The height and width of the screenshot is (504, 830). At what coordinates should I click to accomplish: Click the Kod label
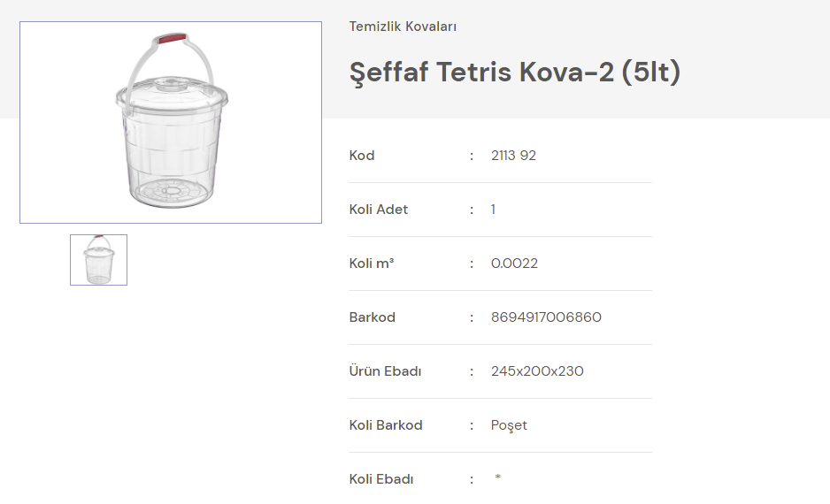(x=362, y=156)
